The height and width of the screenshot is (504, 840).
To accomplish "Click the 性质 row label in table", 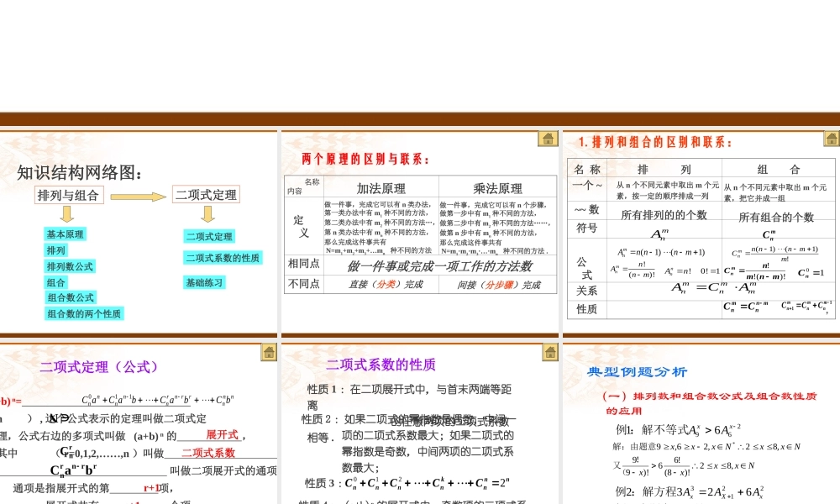I will point(586,309).
